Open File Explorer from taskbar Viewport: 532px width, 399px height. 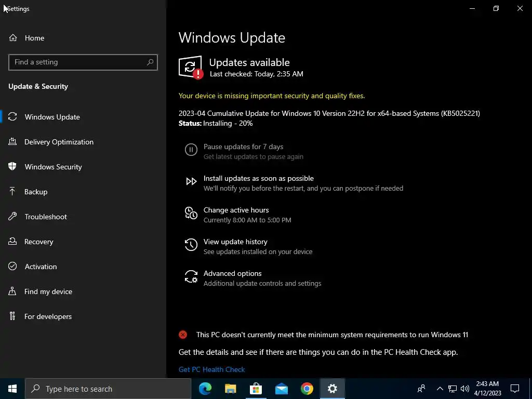tap(230, 389)
